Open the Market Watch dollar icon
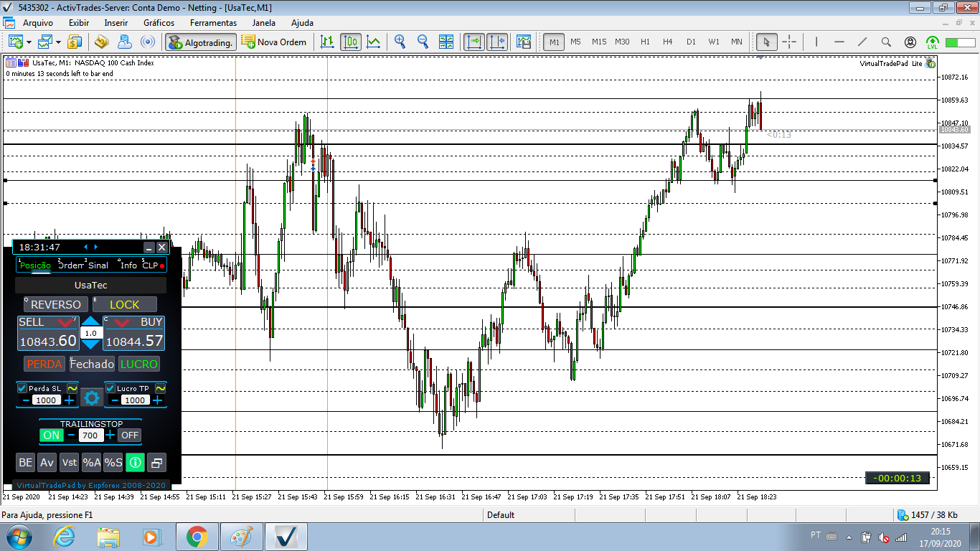This screenshot has width=980, height=551. pyautogui.click(x=75, y=42)
